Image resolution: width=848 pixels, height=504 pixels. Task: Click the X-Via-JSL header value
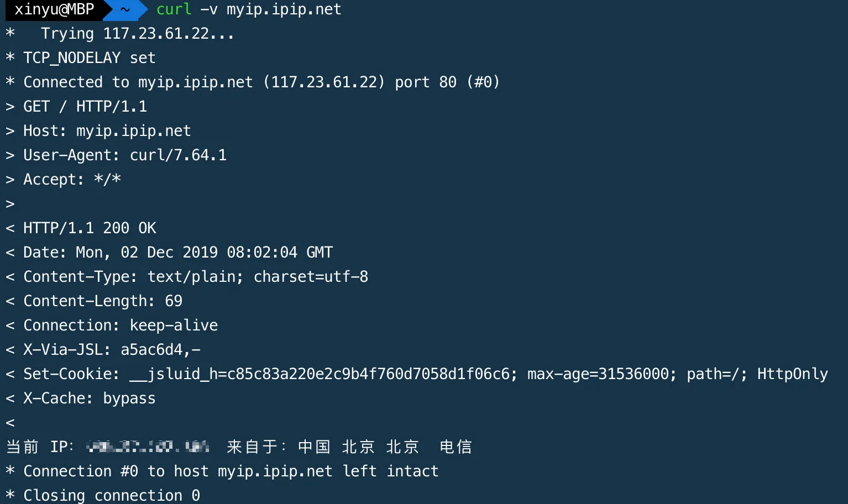pyautogui.click(x=160, y=350)
